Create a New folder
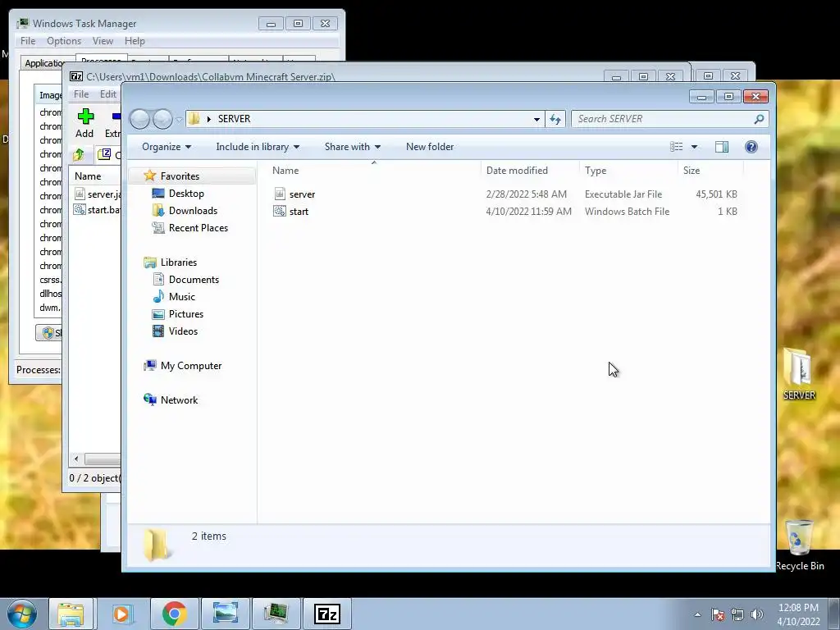Image resolution: width=840 pixels, height=630 pixels. [430, 147]
